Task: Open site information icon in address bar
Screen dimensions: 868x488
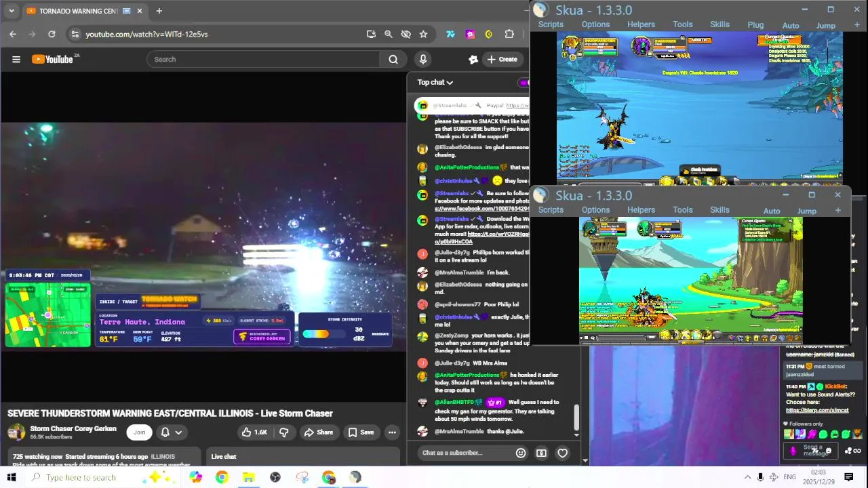Action: [x=75, y=34]
